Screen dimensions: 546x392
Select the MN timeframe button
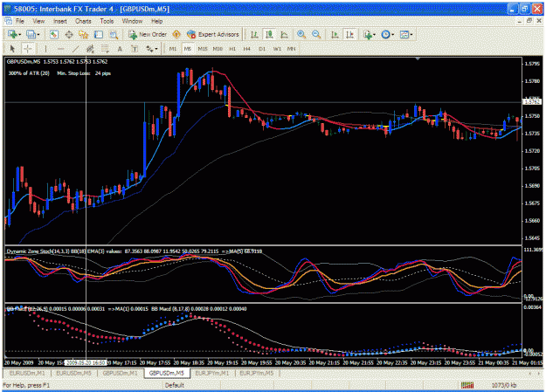pyautogui.click(x=292, y=49)
